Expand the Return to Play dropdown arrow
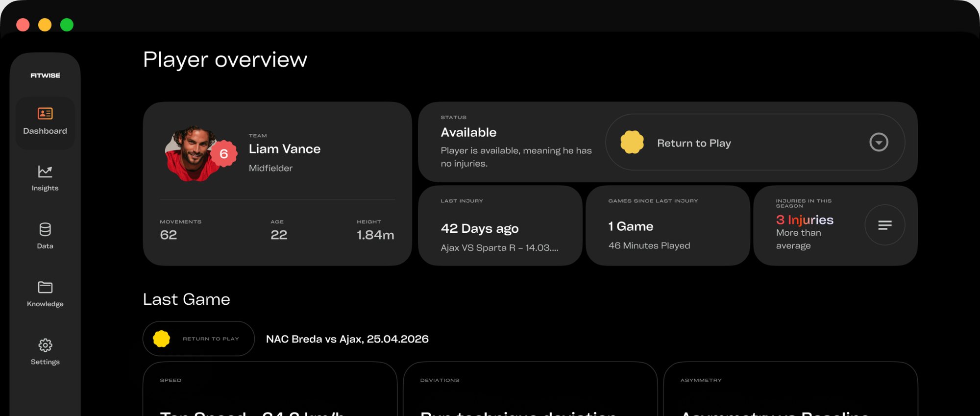980x416 pixels. pos(879,142)
